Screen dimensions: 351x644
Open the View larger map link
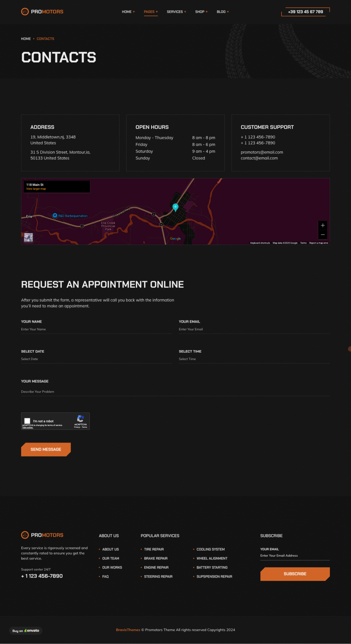pos(36,189)
